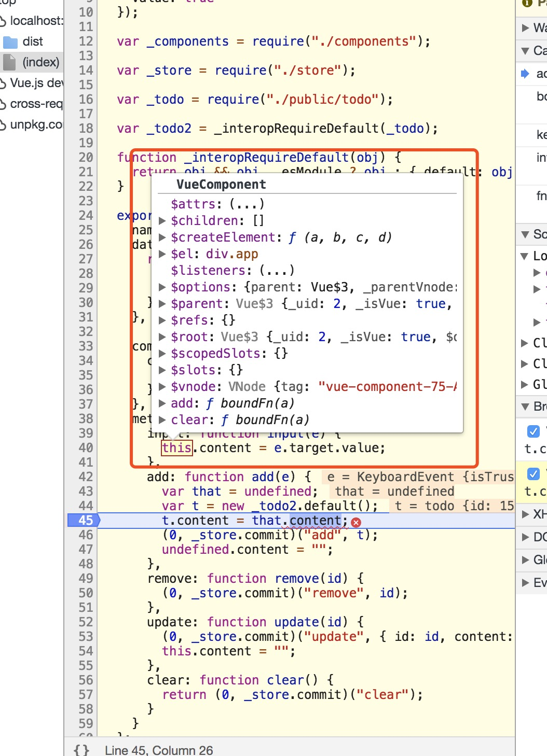Set breakpoint on line number 57
The height and width of the screenshot is (756, 547).
(86, 694)
